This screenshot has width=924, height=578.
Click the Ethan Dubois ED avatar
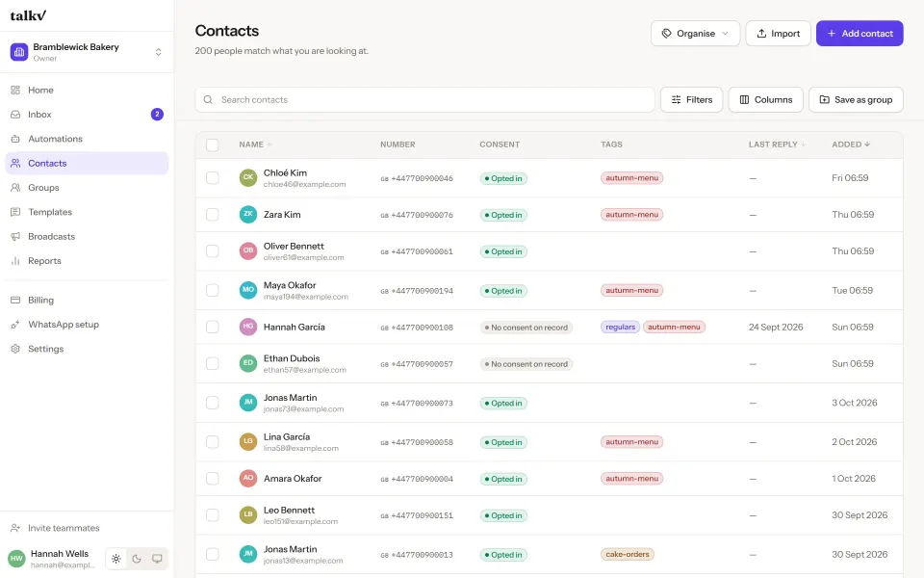click(248, 363)
